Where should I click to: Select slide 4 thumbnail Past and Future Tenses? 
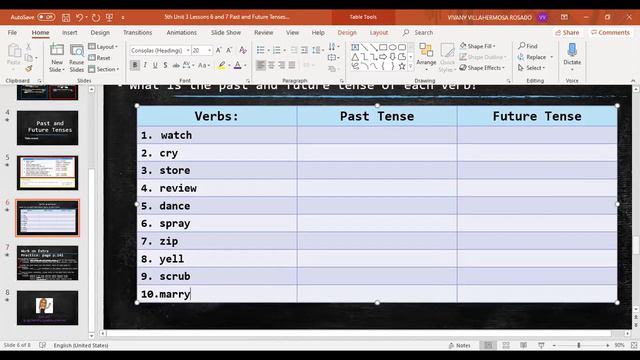point(47,128)
